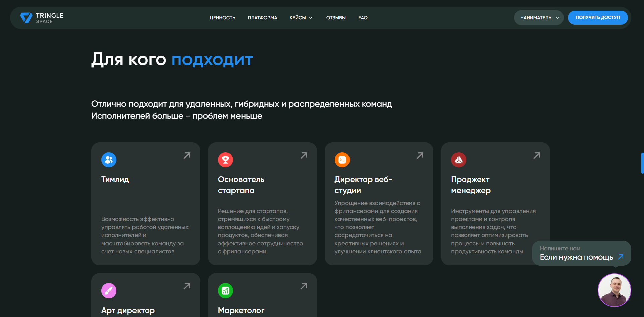644x317 pixels.
Task: Click the dark red icon on Проджект менеджер
Action: [x=459, y=160]
